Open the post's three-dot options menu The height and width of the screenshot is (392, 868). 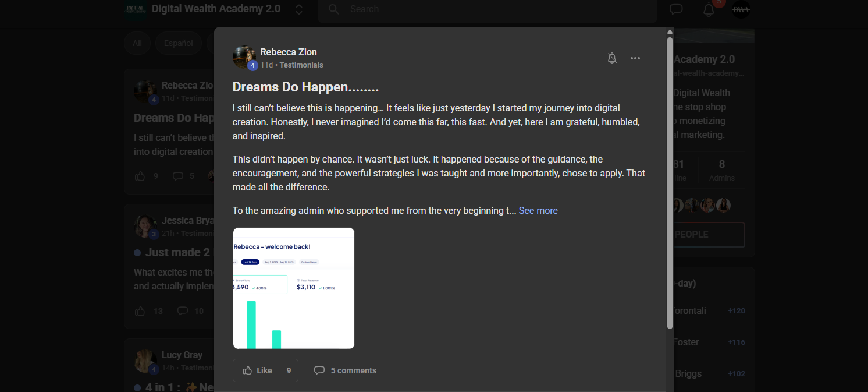635,58
